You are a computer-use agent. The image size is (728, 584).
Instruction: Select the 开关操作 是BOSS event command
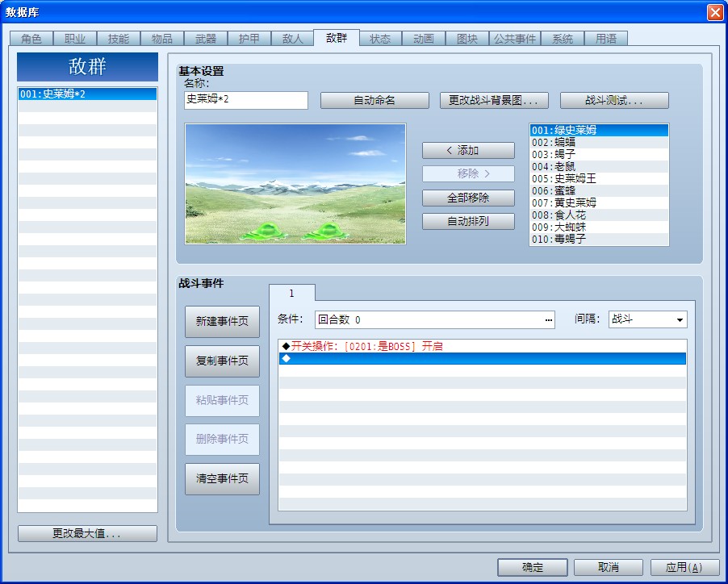(x=483, y=346)
